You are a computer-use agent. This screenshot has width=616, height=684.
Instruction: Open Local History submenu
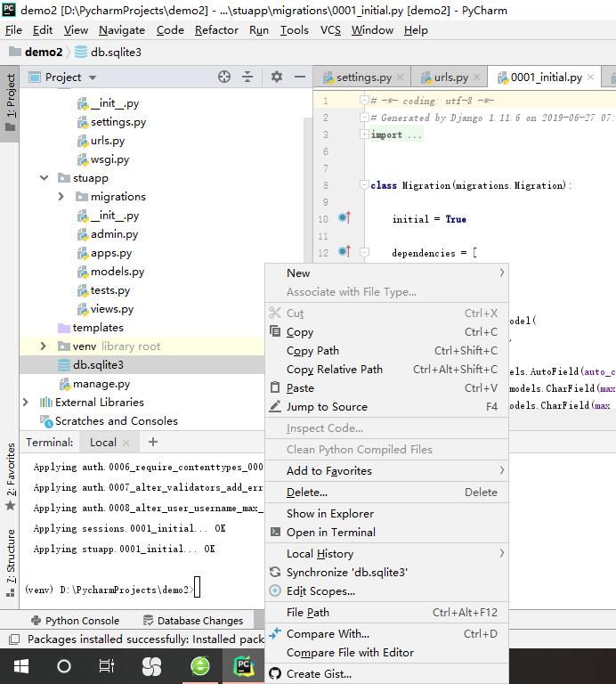click(x=386, y=554)
